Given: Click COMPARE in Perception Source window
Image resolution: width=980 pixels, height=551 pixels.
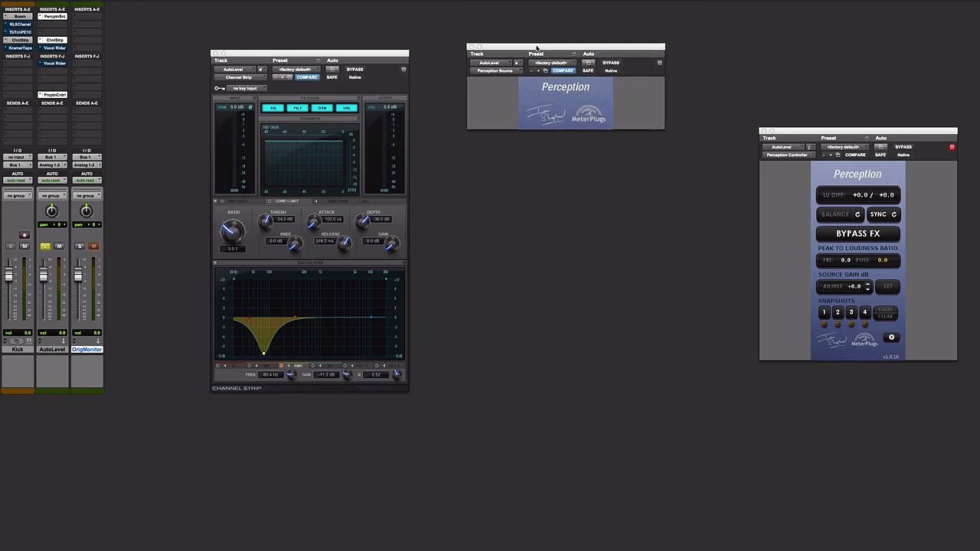Looking at the screenshot, I should click(563, 70).
